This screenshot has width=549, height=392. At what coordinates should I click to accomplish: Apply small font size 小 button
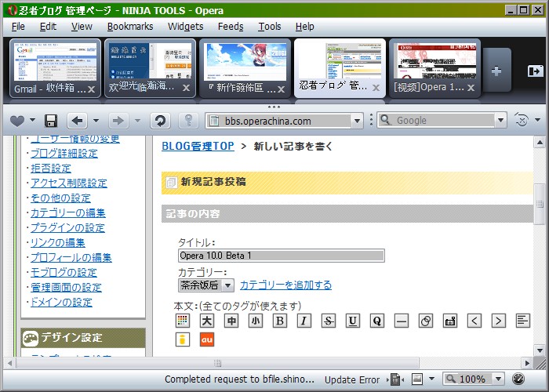click(255, 320)
